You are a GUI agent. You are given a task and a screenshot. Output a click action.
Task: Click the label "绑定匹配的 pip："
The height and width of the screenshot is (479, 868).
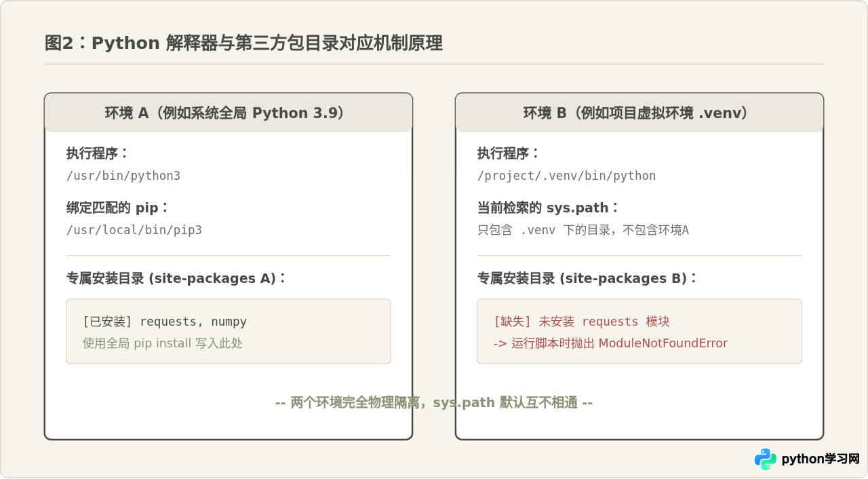[x=118, y=208]
